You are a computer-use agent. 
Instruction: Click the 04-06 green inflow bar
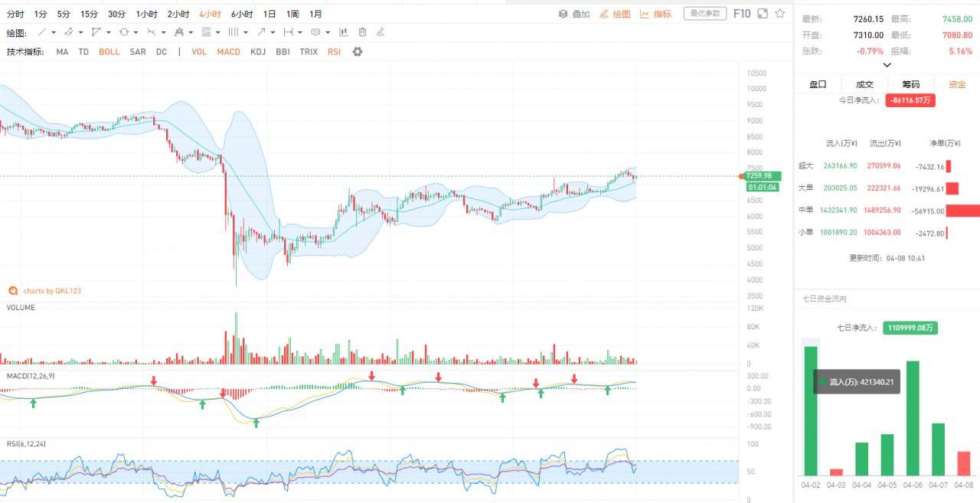click(912, 418)
